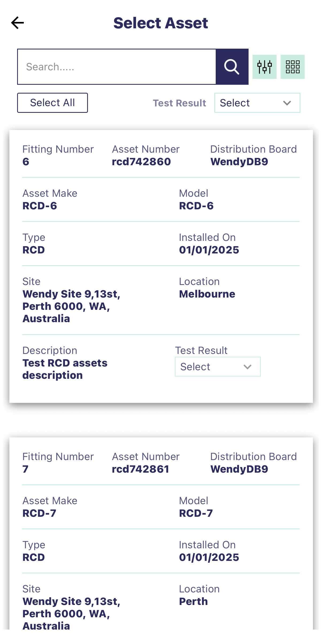The width and height of the screenshot is (321, 644).
Task: Select asset number rcd742861
Action: click(140, 469)
